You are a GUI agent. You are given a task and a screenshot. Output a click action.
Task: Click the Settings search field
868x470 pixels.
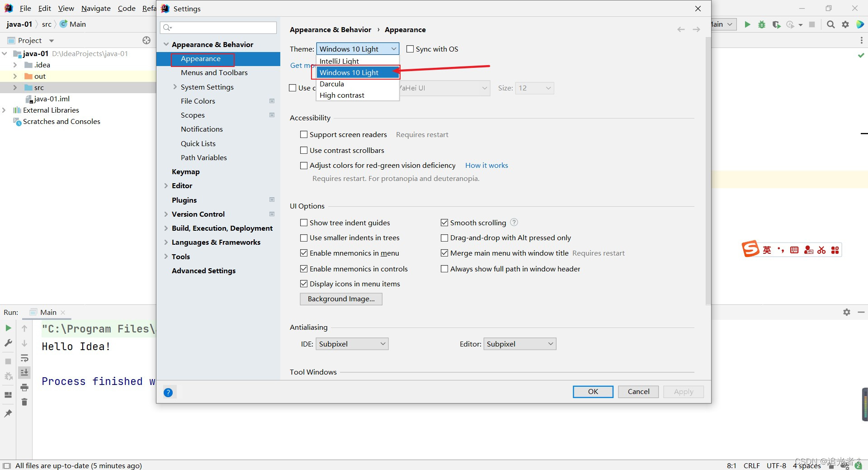pyautogui.click(x=218, y=28)
